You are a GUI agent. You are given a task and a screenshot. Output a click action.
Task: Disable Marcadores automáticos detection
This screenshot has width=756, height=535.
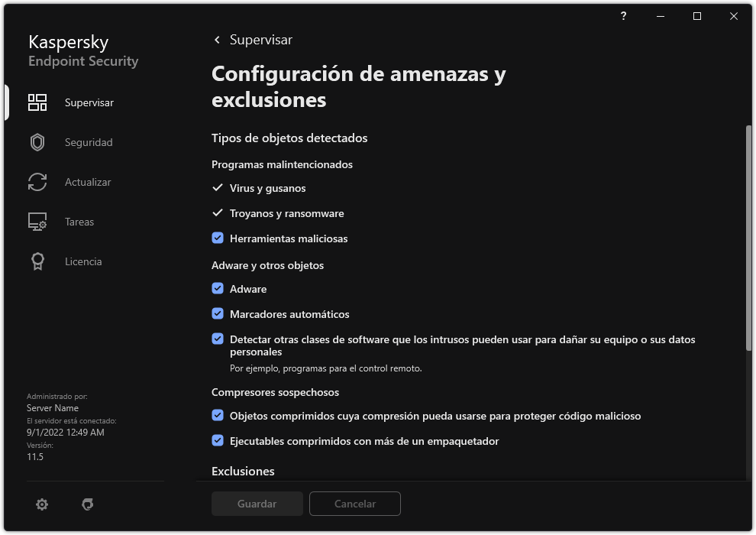pyautogui.click(x=218, y=313)
